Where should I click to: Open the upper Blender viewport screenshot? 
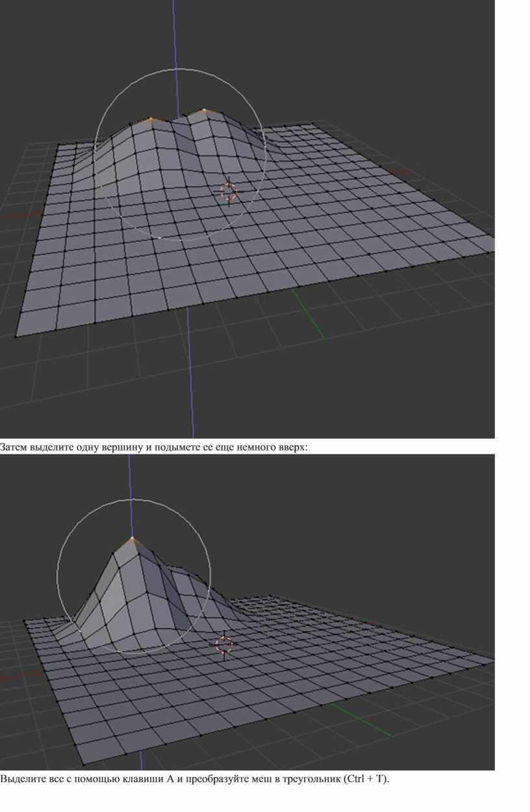pyautogui.click(x=247, y=219)
